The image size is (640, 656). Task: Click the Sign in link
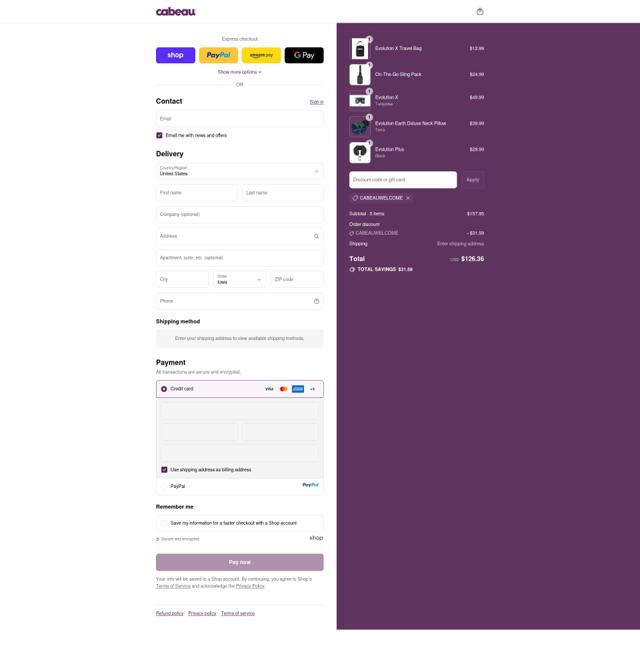click(316, 102)
